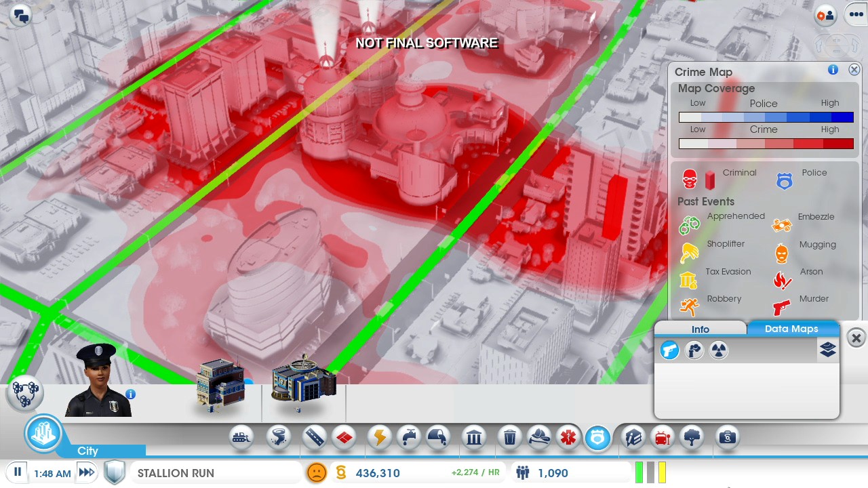Switch to the Data Maps tab
Image resolution: width=868 pixels, height=488 pixels.
(x=792, y=329)
